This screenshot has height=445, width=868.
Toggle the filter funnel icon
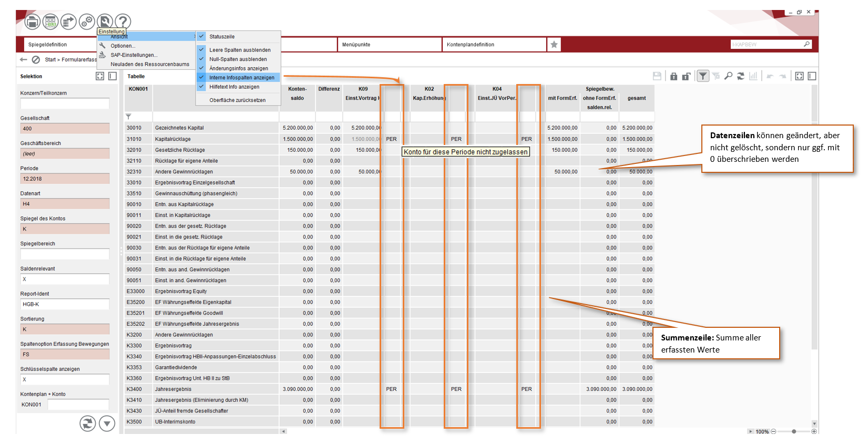pos(703,76)
